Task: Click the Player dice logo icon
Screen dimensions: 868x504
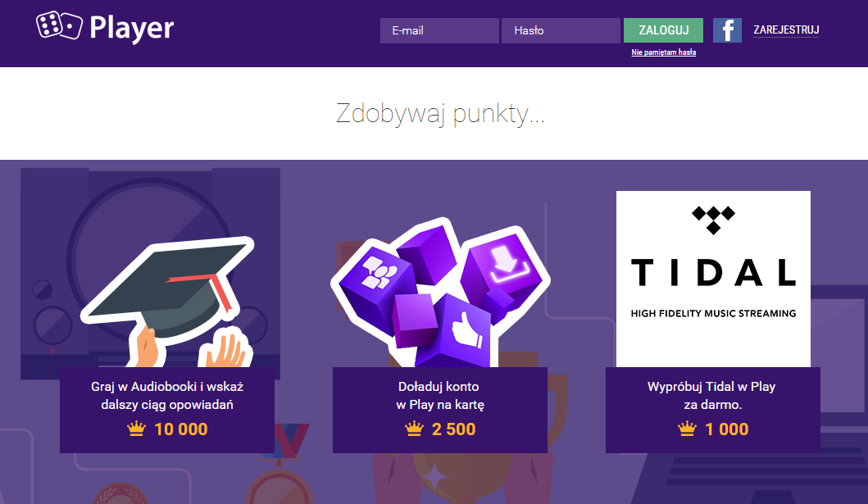Action: 59,25
